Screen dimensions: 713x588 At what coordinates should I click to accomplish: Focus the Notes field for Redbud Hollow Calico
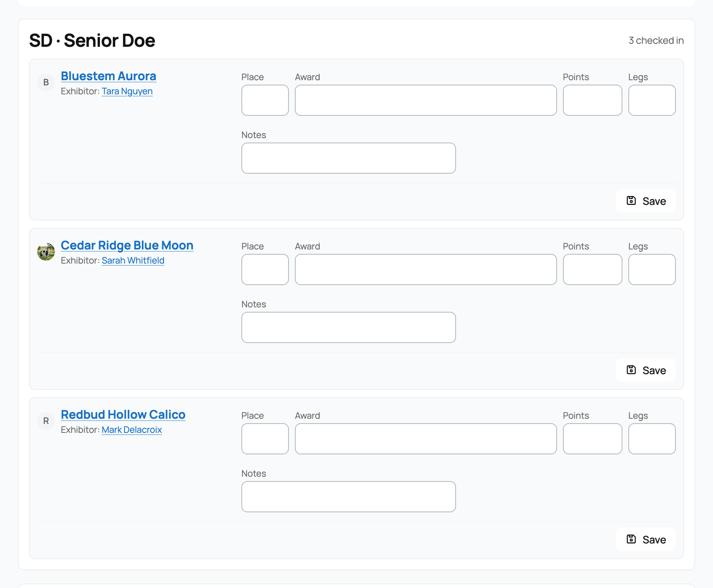point(348,496)
